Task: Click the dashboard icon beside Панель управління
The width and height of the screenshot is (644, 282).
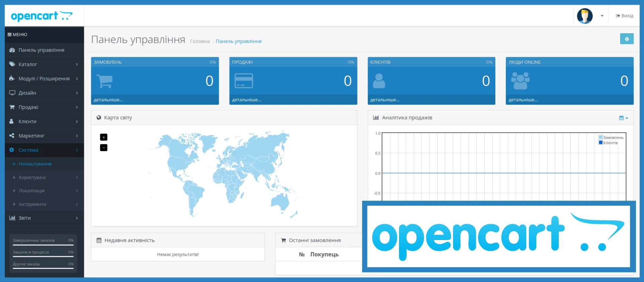Action: click(x=12, y=50)
